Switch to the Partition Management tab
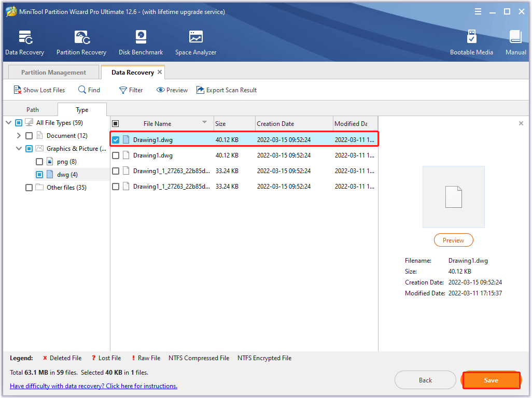 [53, 72]
